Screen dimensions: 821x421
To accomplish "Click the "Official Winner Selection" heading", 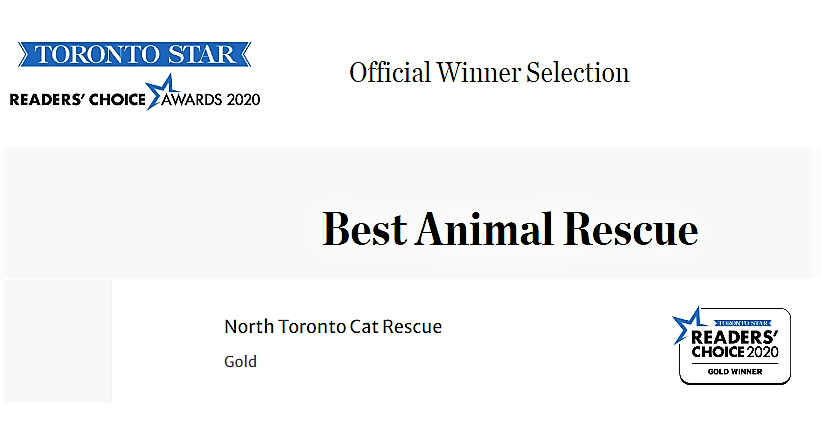I will coord(489,73).
